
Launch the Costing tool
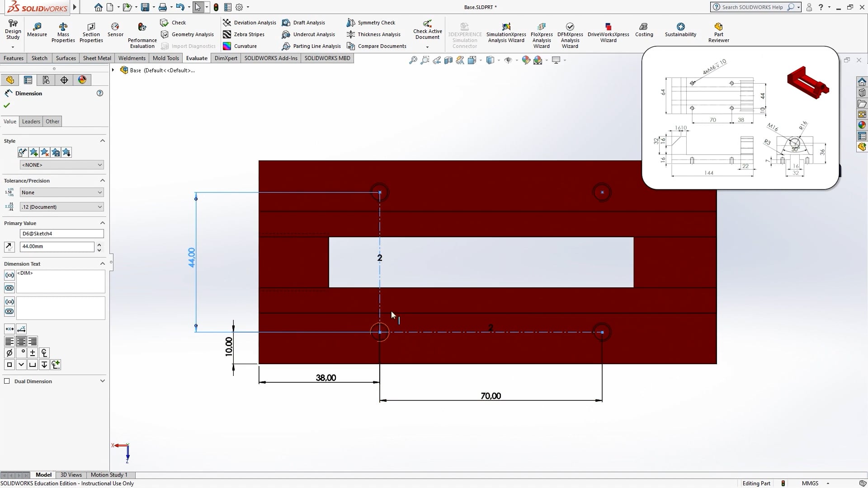tap(644, 31)
